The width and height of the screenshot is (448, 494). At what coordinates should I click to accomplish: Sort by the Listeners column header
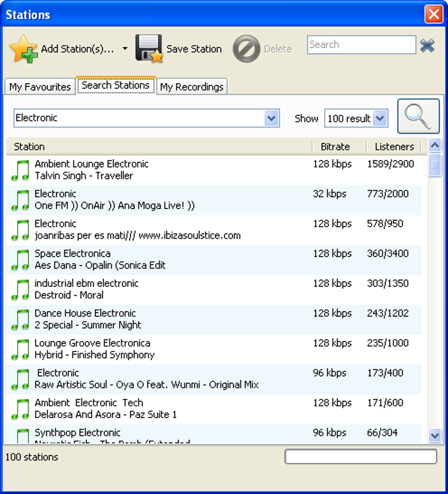coord(393,146)
